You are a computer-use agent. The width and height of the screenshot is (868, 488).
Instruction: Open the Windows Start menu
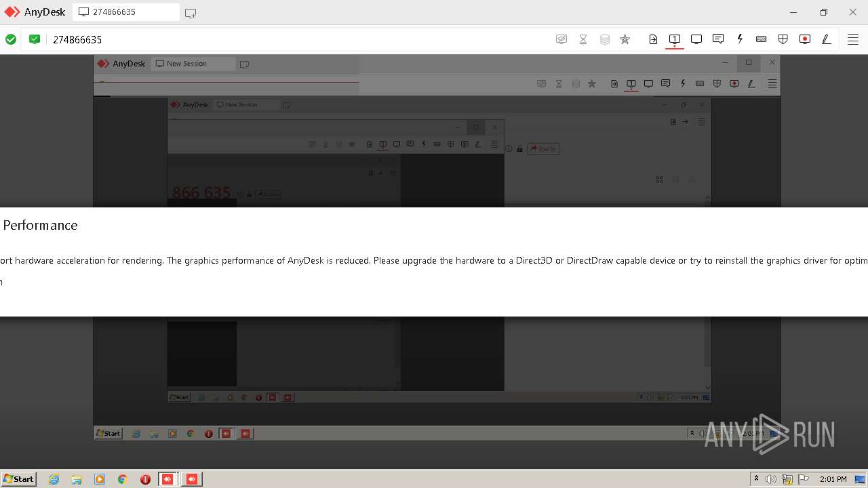(x=19, y=479)
